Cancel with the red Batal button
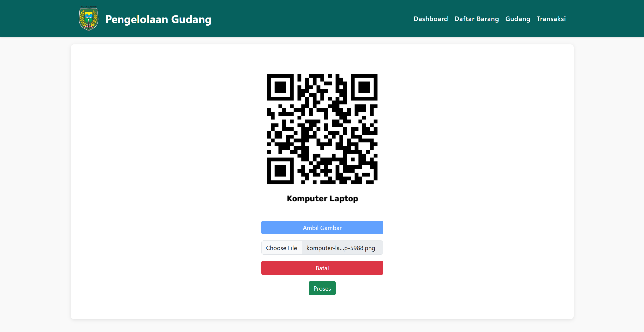 click(x=322, y=268)
